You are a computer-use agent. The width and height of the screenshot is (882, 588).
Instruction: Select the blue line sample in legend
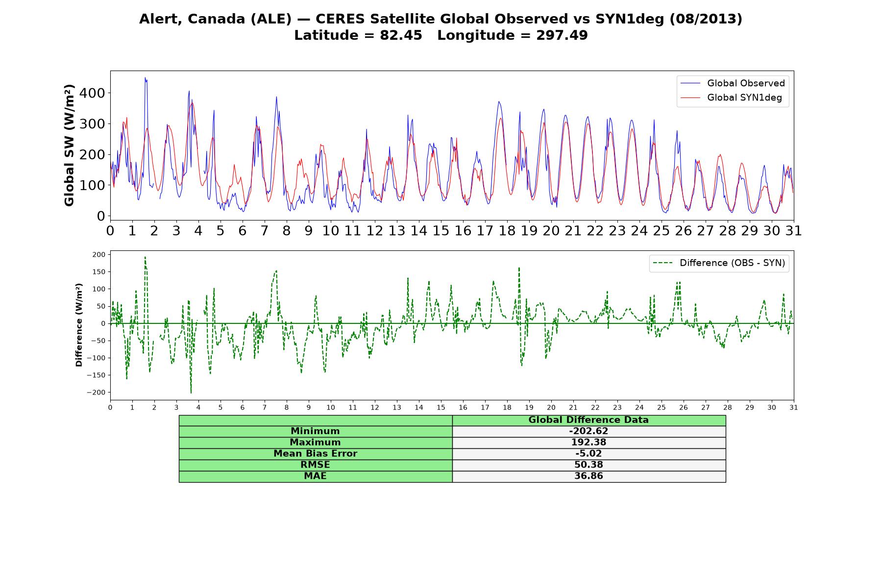pyautogui.click(x=691, y=83)
